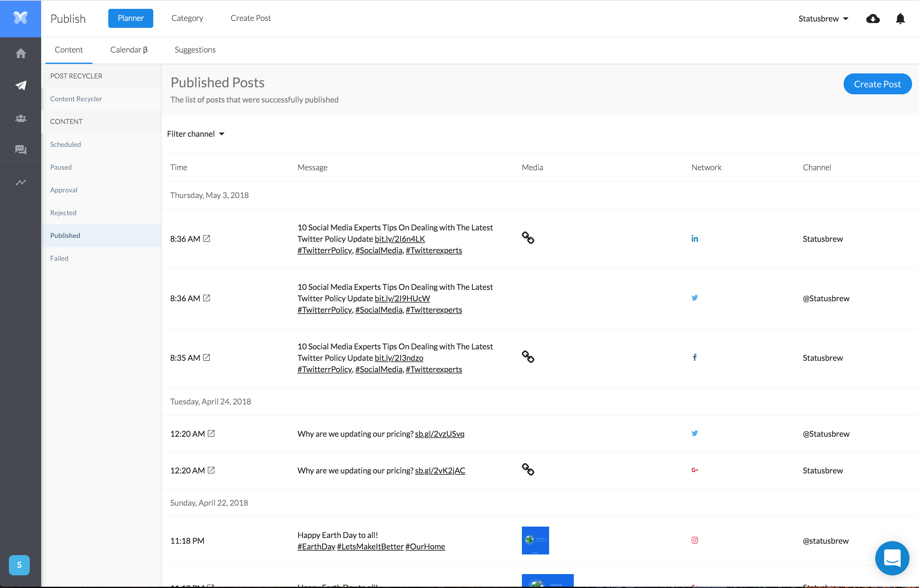The image size is (919, 588).
Task: Open external link for 8:36 AM LinkedIn post
Action: (207, 239)
